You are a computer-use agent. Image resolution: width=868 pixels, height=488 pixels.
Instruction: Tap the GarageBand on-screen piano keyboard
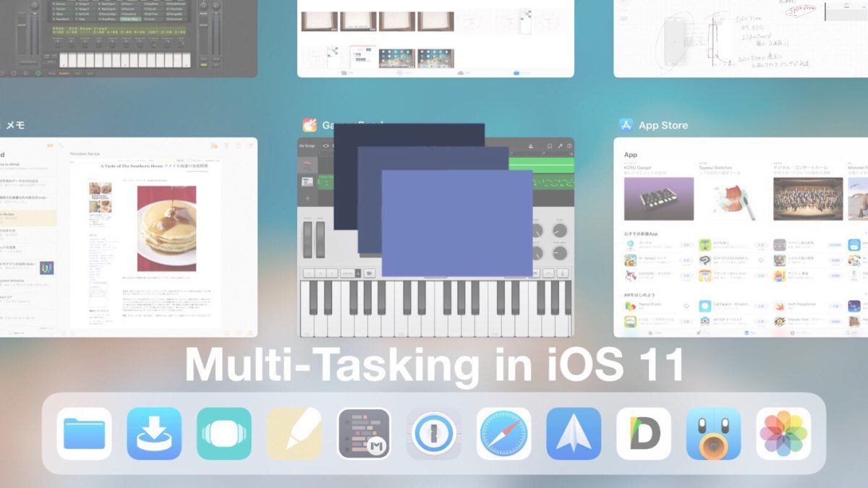pyautogui.click(x=435, y=309)
